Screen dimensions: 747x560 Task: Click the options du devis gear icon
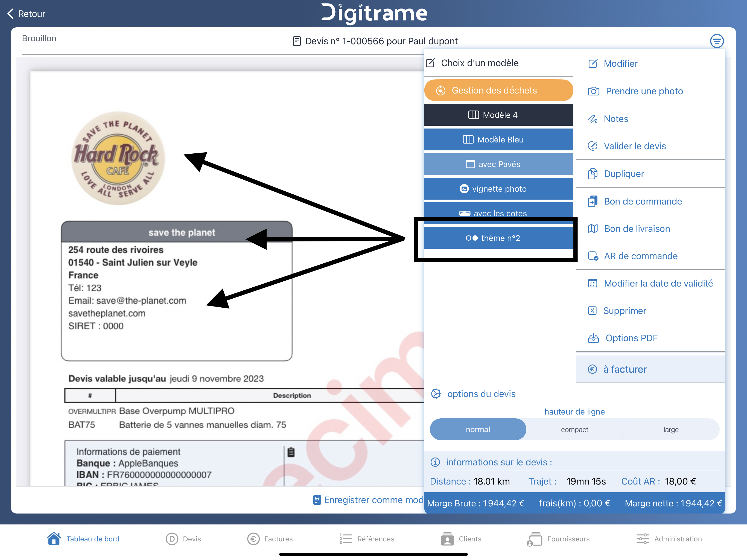point(436,394)
